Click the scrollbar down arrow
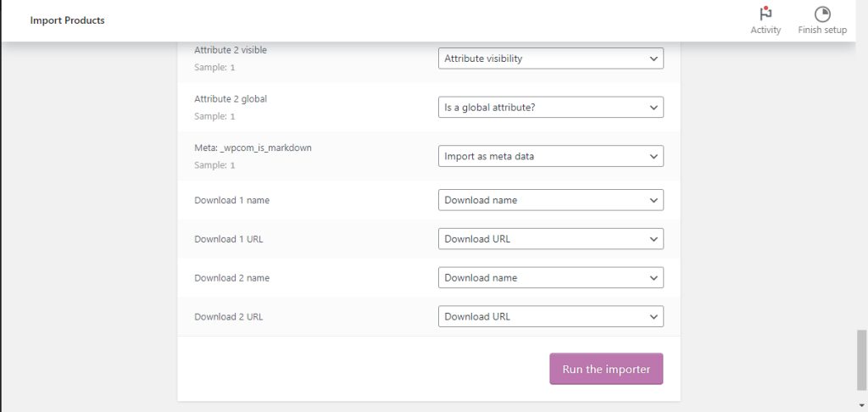This screenshot has height=412, width=868. click(x=861, y=406)
